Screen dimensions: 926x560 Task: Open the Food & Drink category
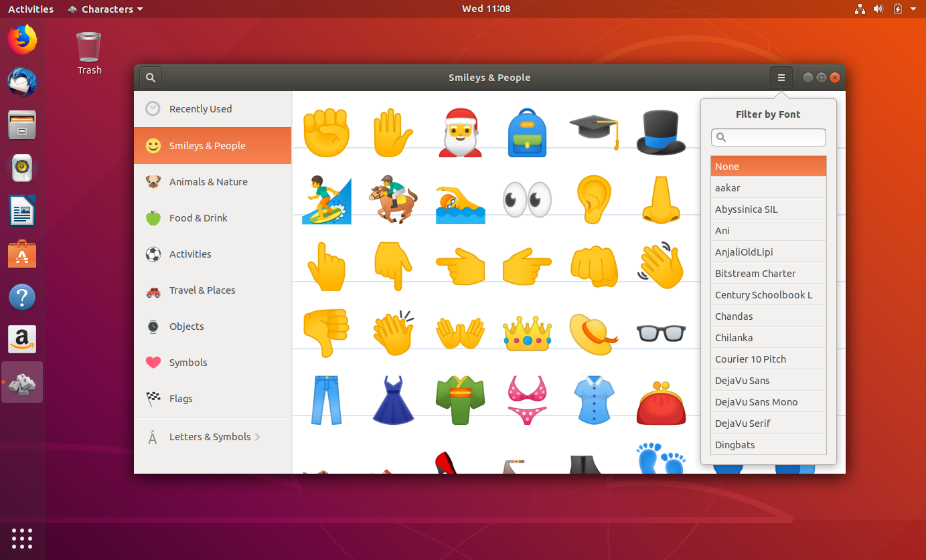(x=198, y=217)
